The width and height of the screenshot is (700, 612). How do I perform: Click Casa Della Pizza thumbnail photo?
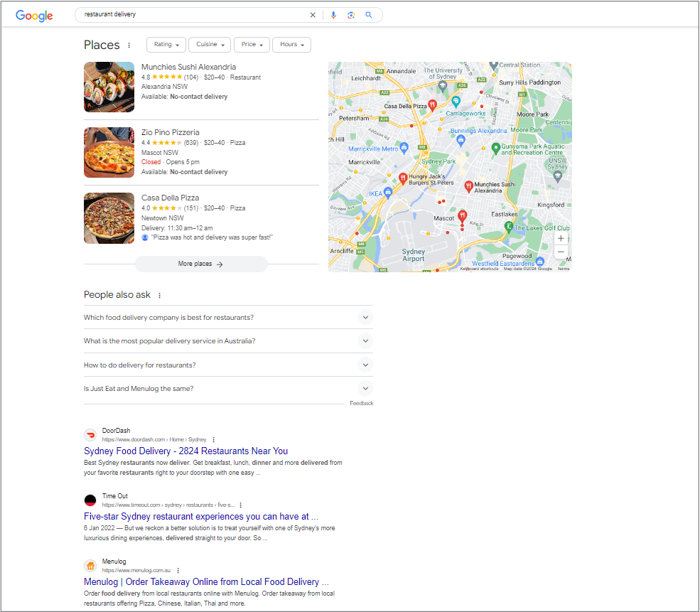[x=109, y=218]
